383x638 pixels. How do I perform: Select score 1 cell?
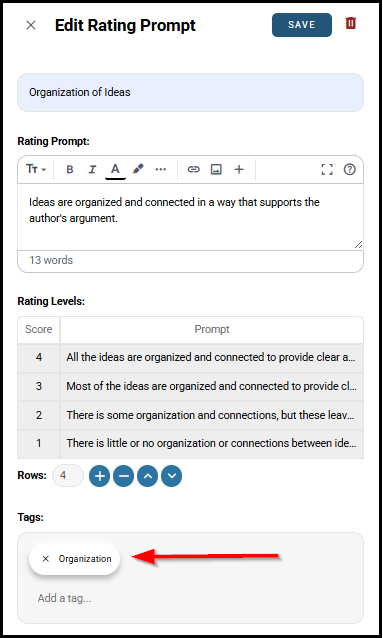coord(39,444)
